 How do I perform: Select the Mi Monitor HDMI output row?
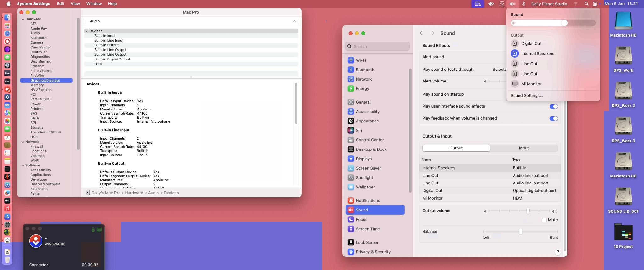(490, 198)
